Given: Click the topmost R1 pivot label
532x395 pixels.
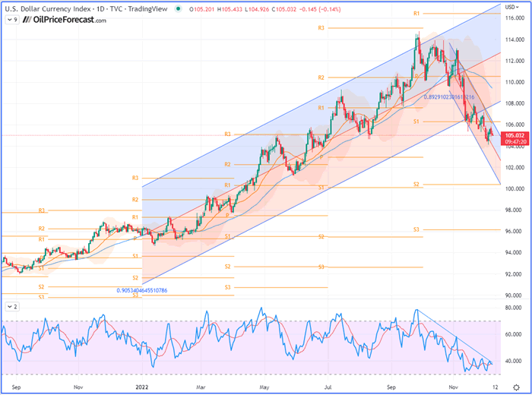Looking at the screenshot, I should [x=416, y=14].
